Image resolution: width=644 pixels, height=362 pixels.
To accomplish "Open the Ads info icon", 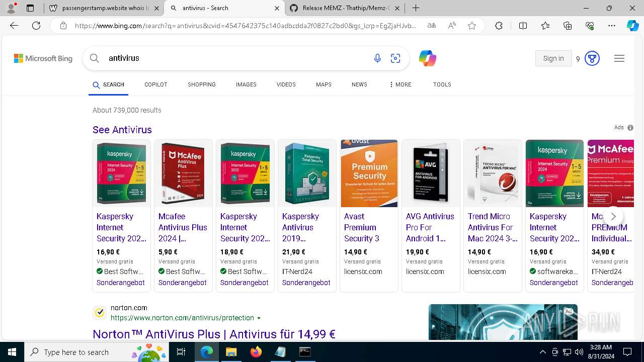I will tap(630, 128).
